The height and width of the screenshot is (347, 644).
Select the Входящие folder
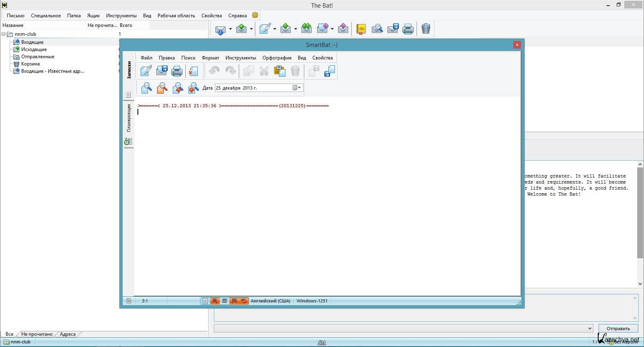tap(33, 42)
